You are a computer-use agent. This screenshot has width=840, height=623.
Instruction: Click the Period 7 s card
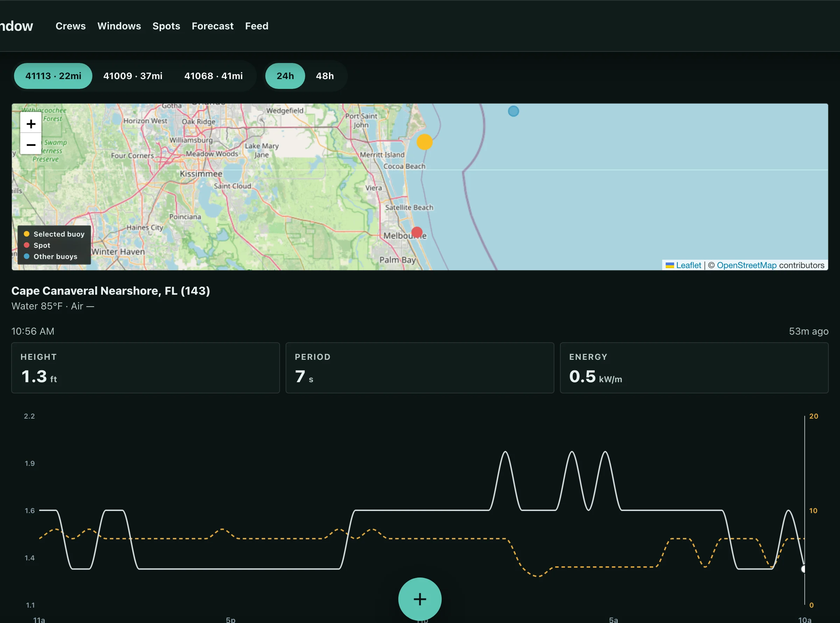[x=420, y=368]
